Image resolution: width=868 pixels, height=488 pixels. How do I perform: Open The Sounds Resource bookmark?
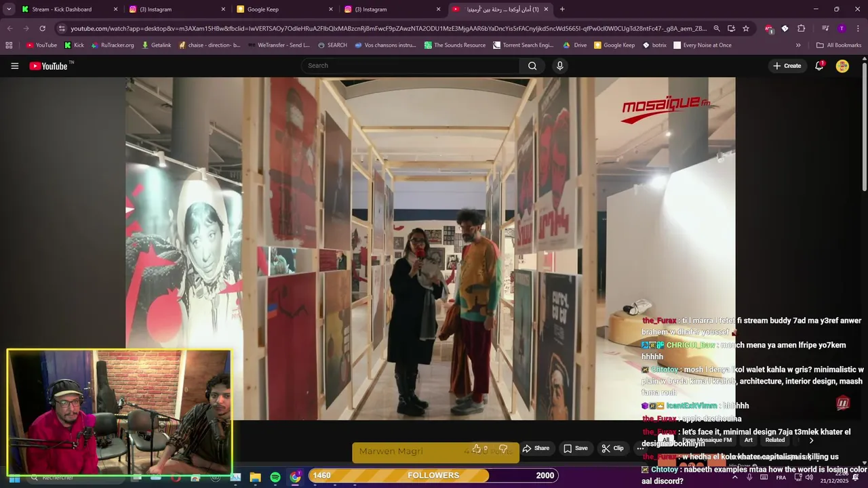pos(454,45)
